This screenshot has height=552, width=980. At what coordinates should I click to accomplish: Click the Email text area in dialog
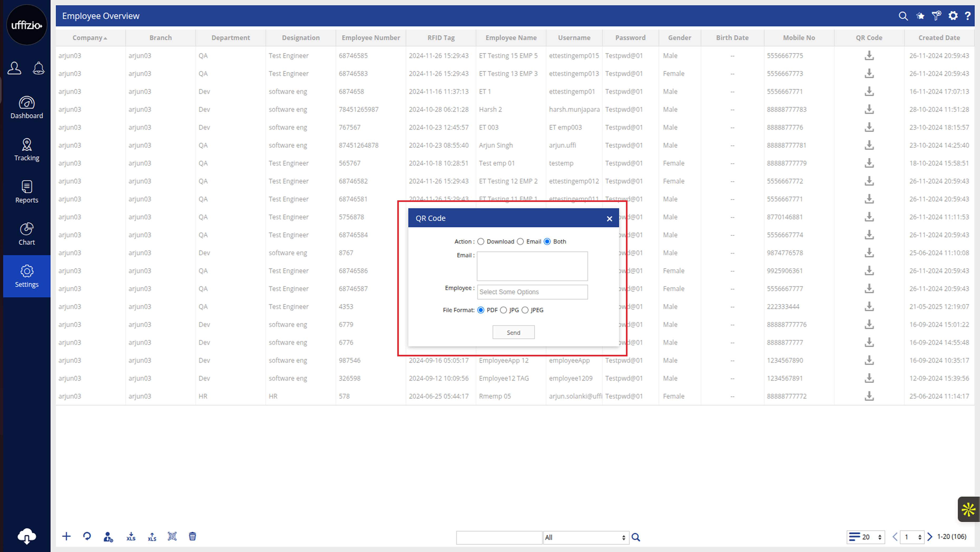(x=532, y=266)
